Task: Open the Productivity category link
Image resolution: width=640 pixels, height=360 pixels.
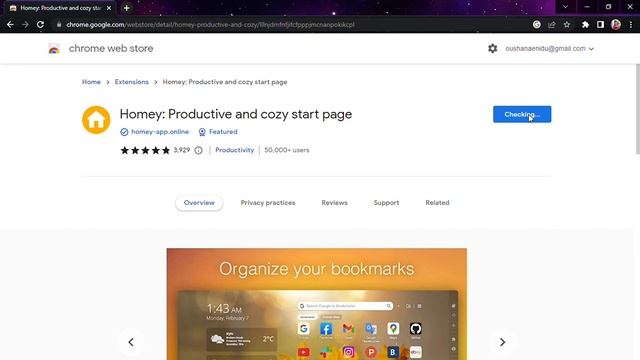Action: (234, 150)
